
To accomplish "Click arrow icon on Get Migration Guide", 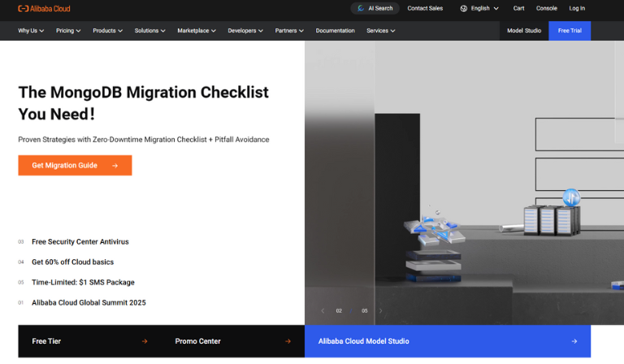I will pos(115,166).
